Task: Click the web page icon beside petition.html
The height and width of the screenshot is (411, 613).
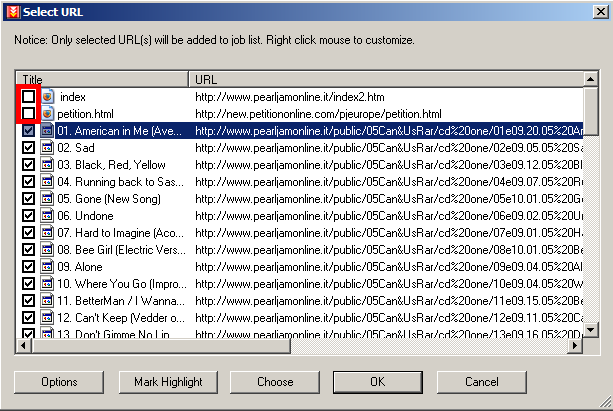Action: (46, 114)
